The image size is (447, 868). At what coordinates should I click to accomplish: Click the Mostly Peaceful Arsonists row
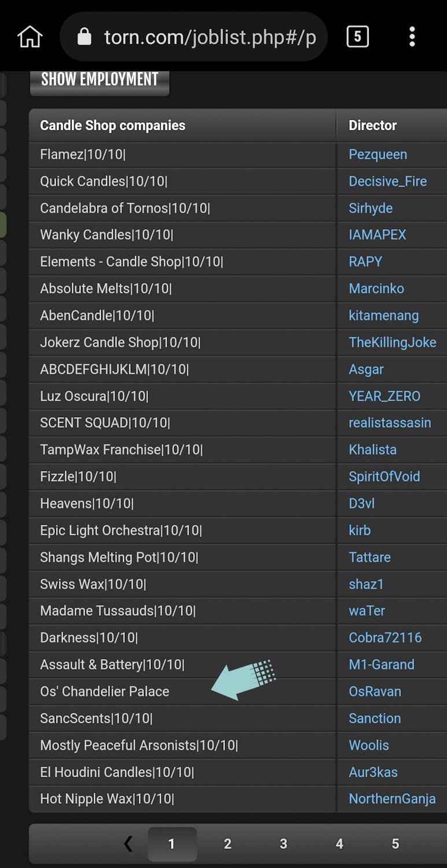click(173, 745)
